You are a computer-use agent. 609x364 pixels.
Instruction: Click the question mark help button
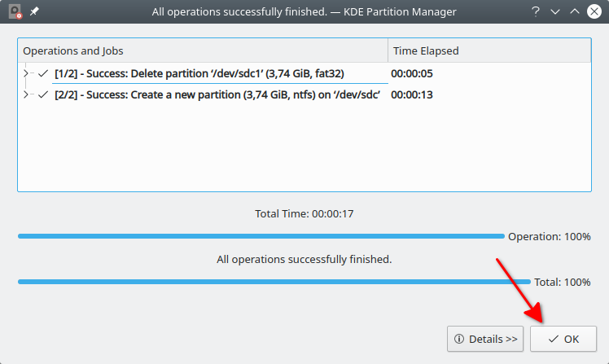coord(536,11)
